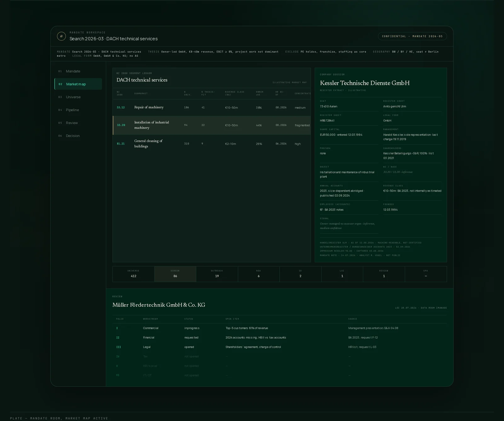The width and height of the screenshot is (504, 421).
Task: Open the SPA funnel stage
Action: 426,274
